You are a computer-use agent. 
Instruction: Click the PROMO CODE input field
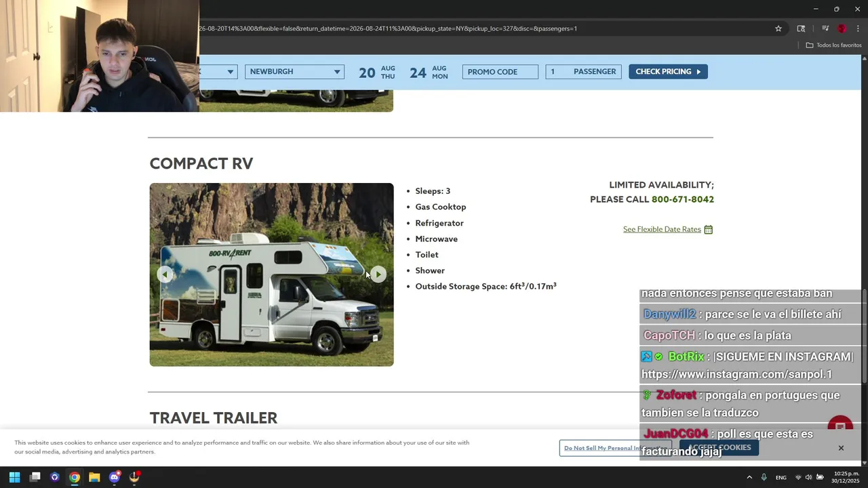click(x=500, y=72)
